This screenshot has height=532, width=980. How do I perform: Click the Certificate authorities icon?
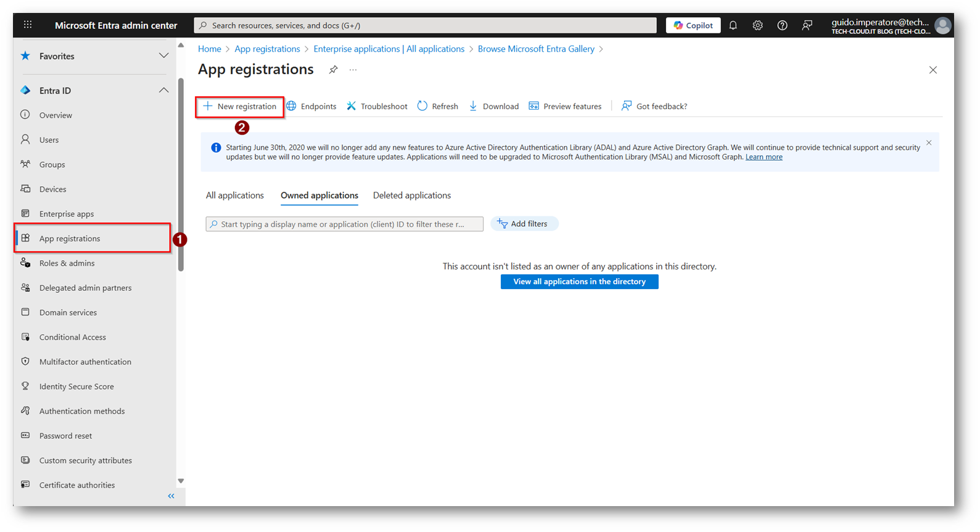(x=25, y=485)
